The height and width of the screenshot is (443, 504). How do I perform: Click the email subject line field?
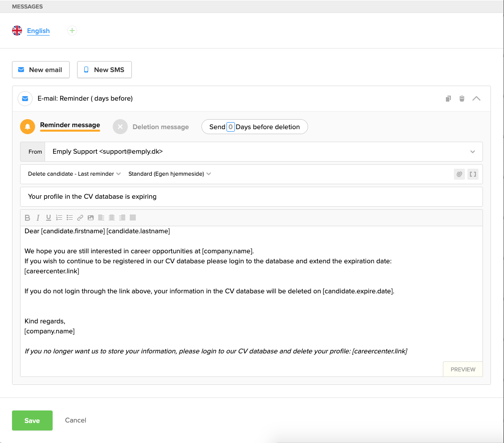pyautogui.click(x=251, y=197)
